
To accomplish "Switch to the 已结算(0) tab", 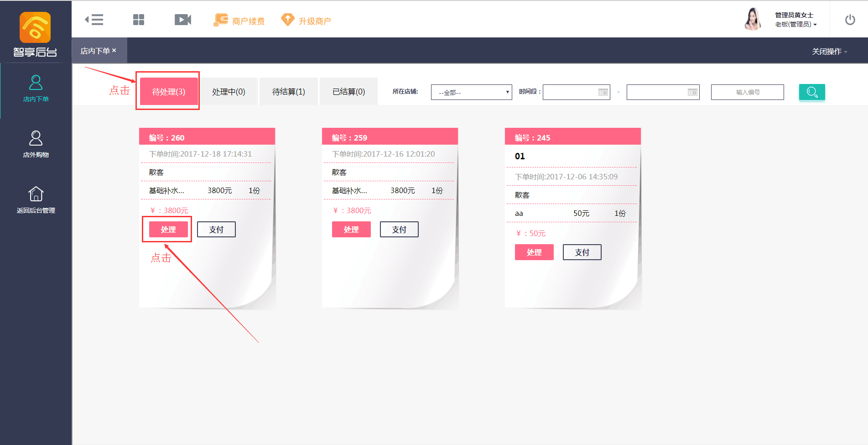I will pyautogui.click(x=348, y=91).
